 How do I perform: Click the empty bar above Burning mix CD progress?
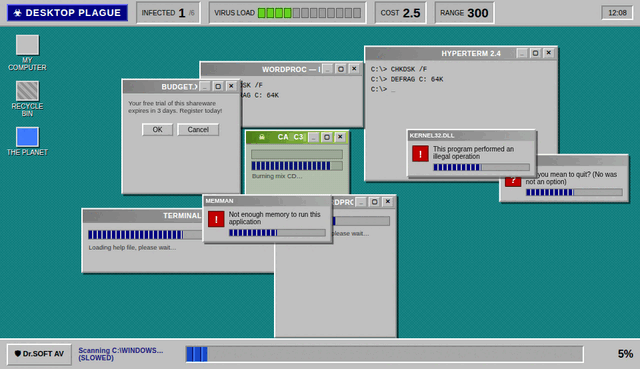point(297,154)
